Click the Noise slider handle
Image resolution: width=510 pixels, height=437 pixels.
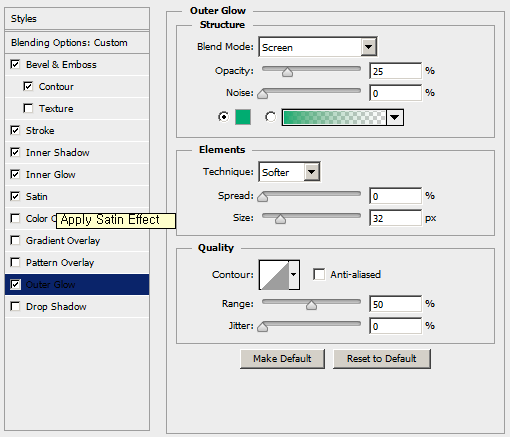pyautogui.click(x=263, y=94)
